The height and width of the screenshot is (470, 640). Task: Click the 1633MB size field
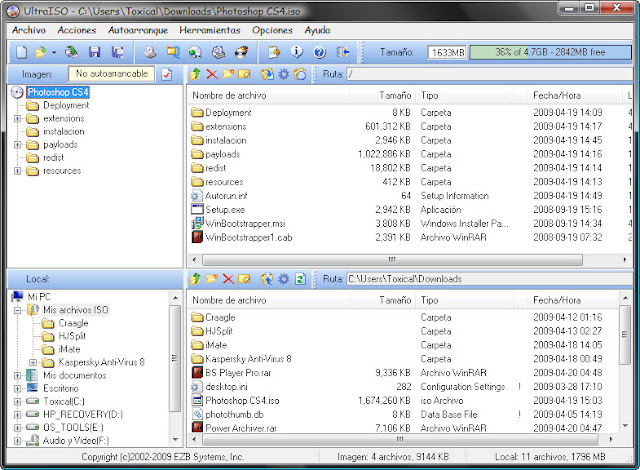[447, 52]
